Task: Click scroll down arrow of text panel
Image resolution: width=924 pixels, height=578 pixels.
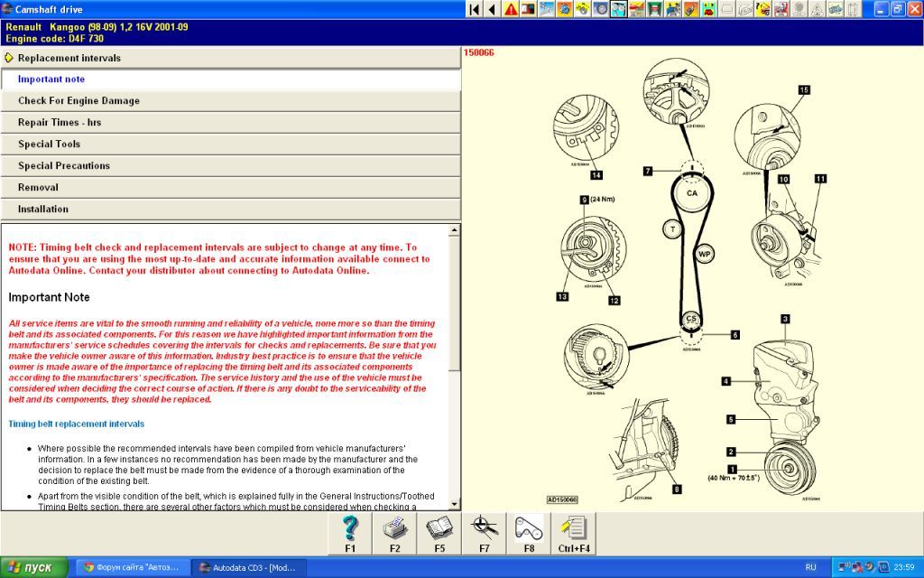Action: [x=454, y=504]
